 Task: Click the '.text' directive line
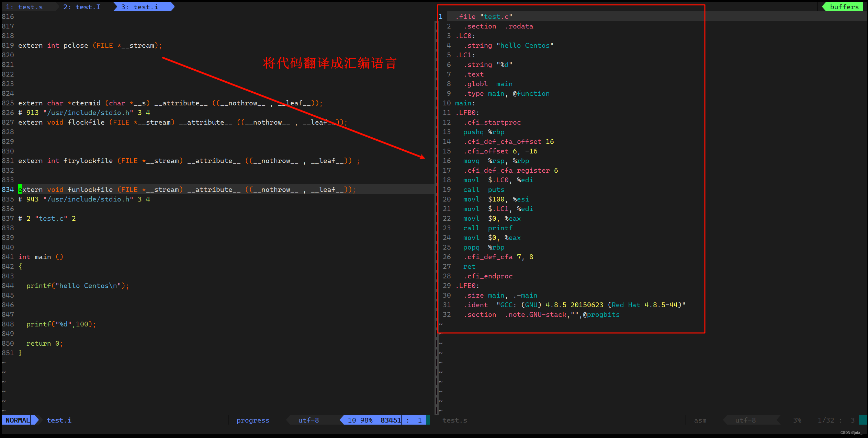(x=474, y=74)
